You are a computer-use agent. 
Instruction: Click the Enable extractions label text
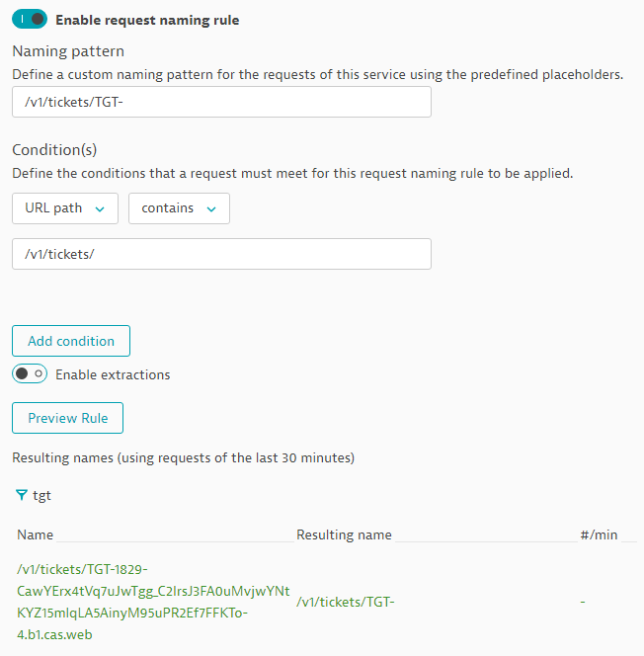pyautogui.click(x=113, y=374)
